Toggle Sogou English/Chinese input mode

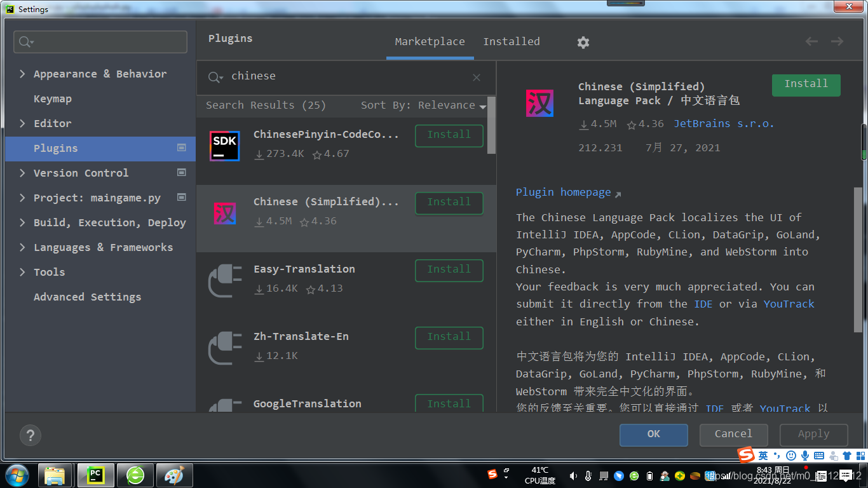(x=763, y=456)
